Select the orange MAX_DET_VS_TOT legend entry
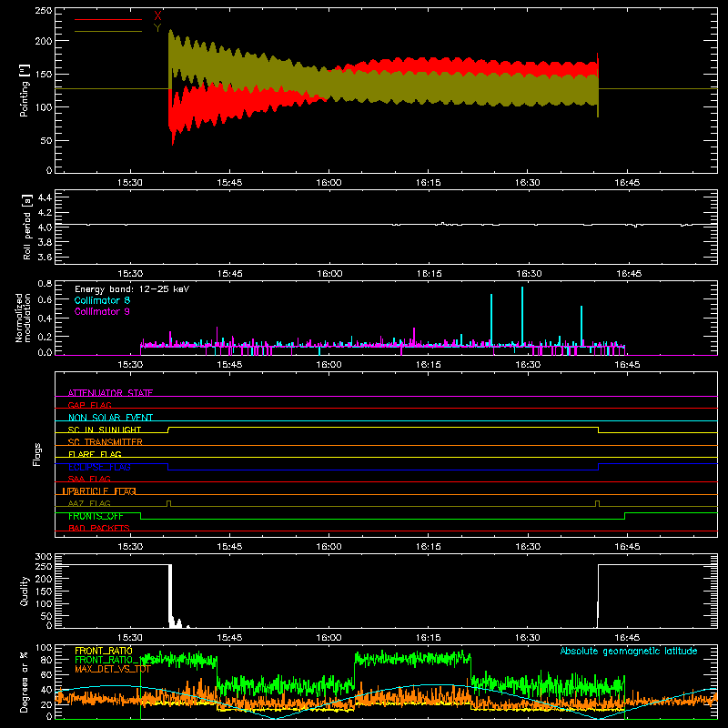The image size is (728, 728). 113,669
